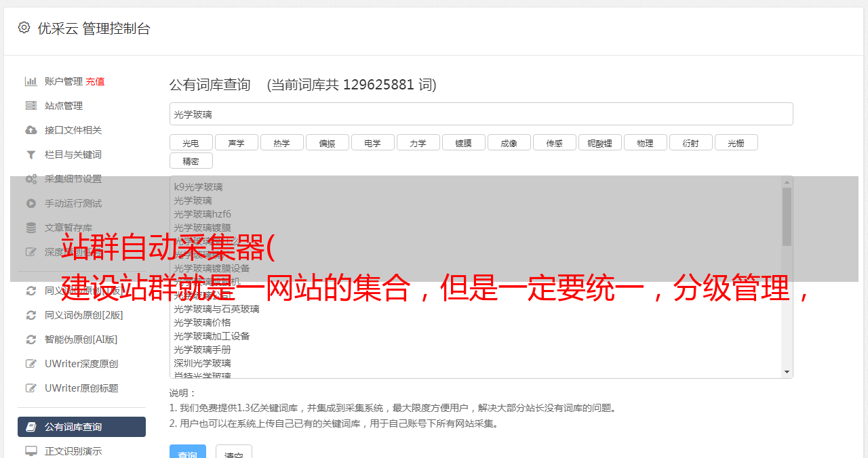
Task: Pick the 衍射 tag button
Action: (x=690, y=142)
